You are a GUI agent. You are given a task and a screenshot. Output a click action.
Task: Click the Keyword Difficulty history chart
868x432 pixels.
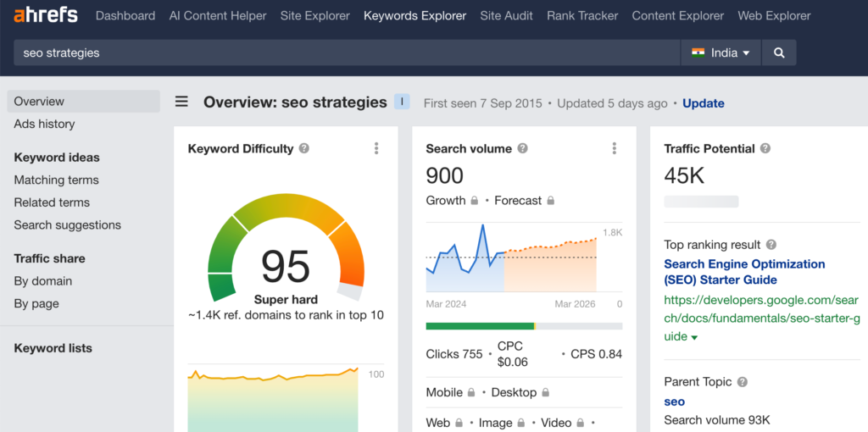click(273, 398)
